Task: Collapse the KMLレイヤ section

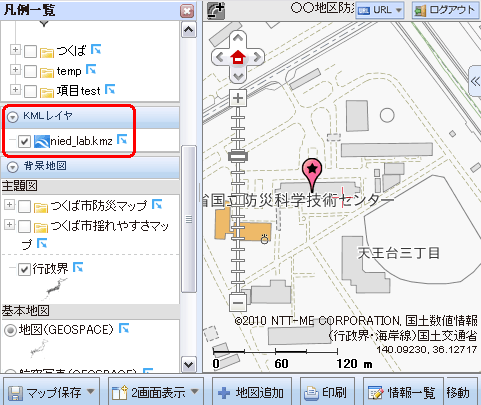Action: click(13, 117)
